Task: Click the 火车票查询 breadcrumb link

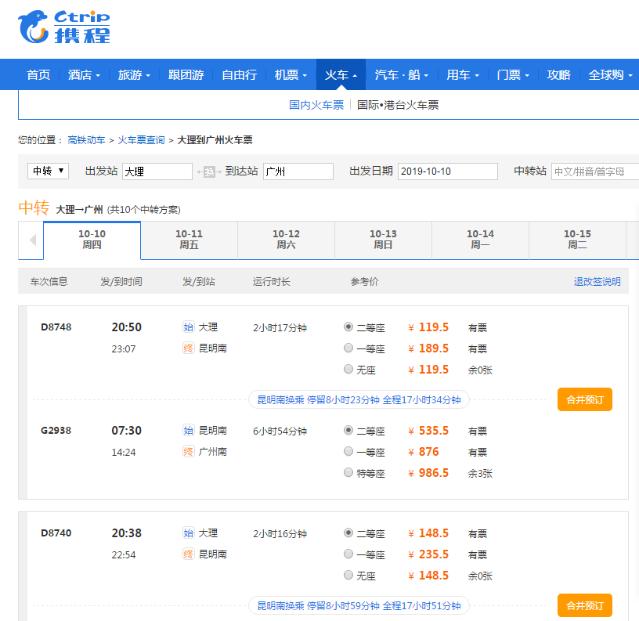Action: pos(141,140)
